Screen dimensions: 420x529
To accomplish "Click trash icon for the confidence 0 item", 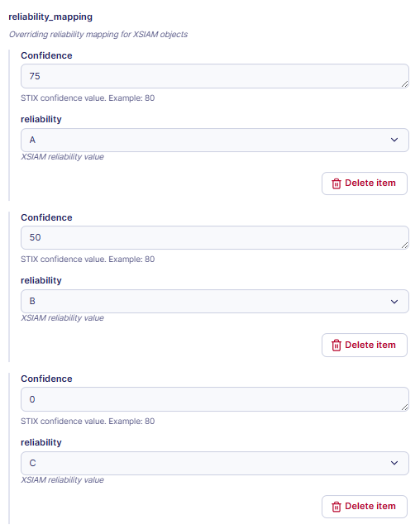I will (x=336, y=507).
